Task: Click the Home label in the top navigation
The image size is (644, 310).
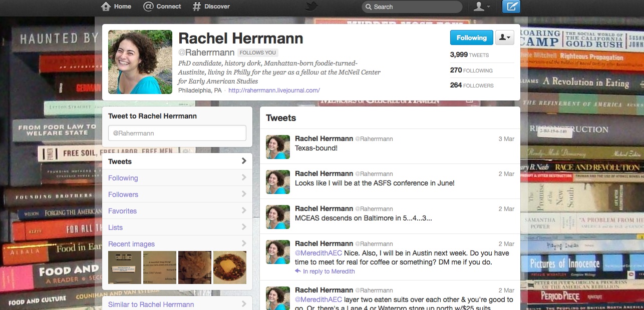Action: [x=123, y=6]
